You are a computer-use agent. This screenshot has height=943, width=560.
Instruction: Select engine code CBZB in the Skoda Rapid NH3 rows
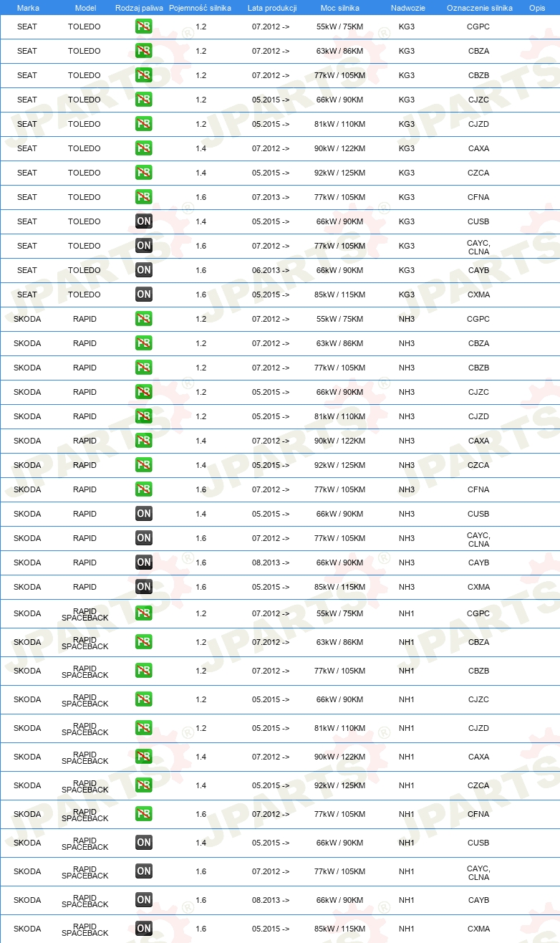[478, 368]
